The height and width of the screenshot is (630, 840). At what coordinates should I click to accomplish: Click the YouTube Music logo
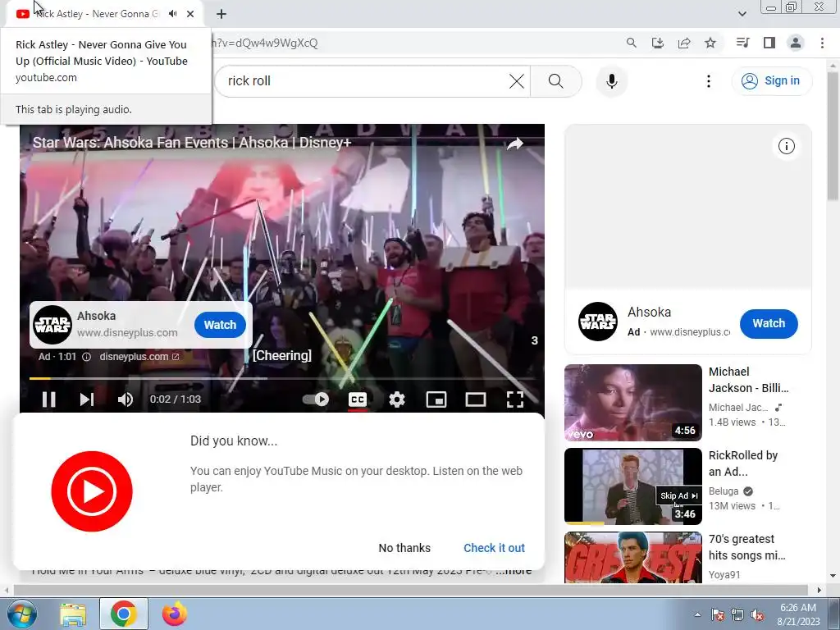[92, 491]
